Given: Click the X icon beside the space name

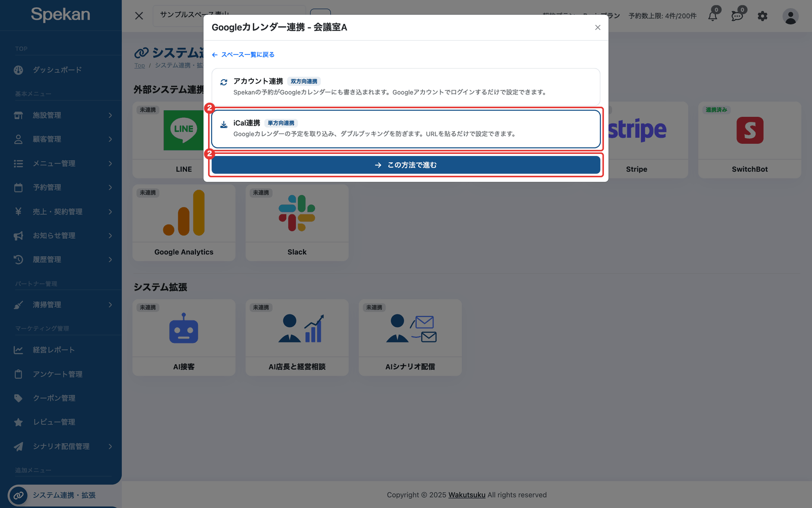Looking at the screenshot, I should pyautogui.click(x=139, y=16).
